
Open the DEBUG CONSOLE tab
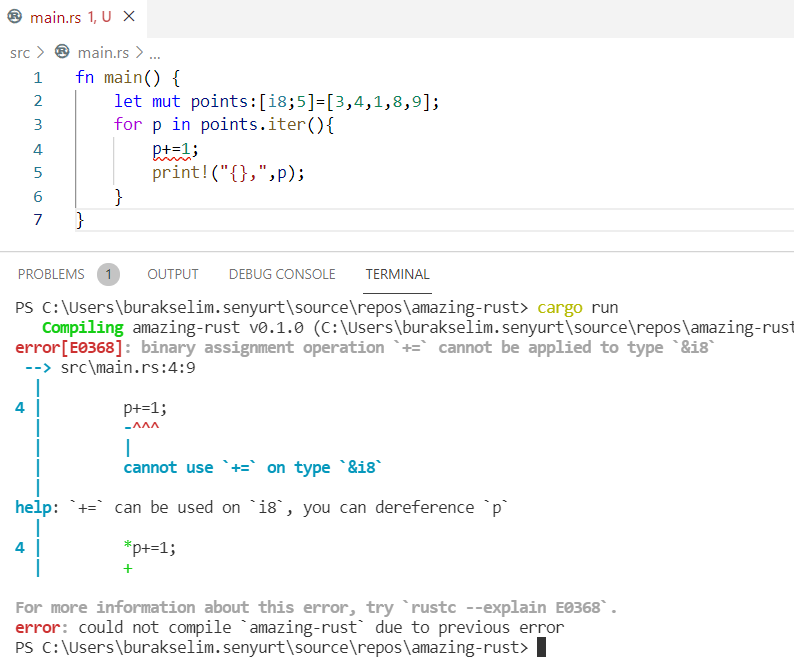[x=282, y=274]
